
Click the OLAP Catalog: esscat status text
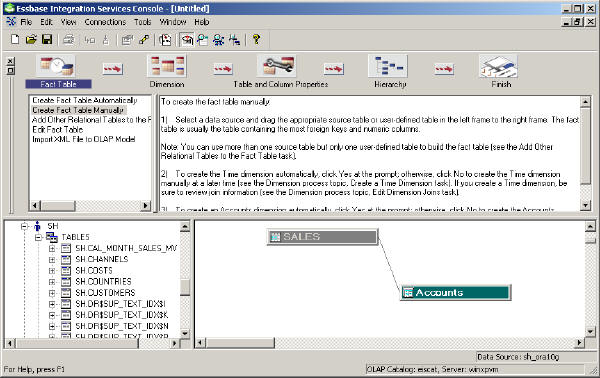pos(432,370)
